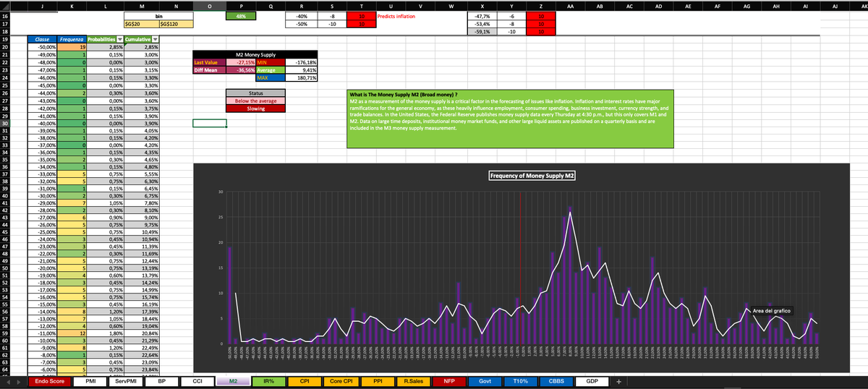The height and width of the screenshot is (389, 868).
Task: Click the cumulative 20,84% cell
Action: [141, 333]
